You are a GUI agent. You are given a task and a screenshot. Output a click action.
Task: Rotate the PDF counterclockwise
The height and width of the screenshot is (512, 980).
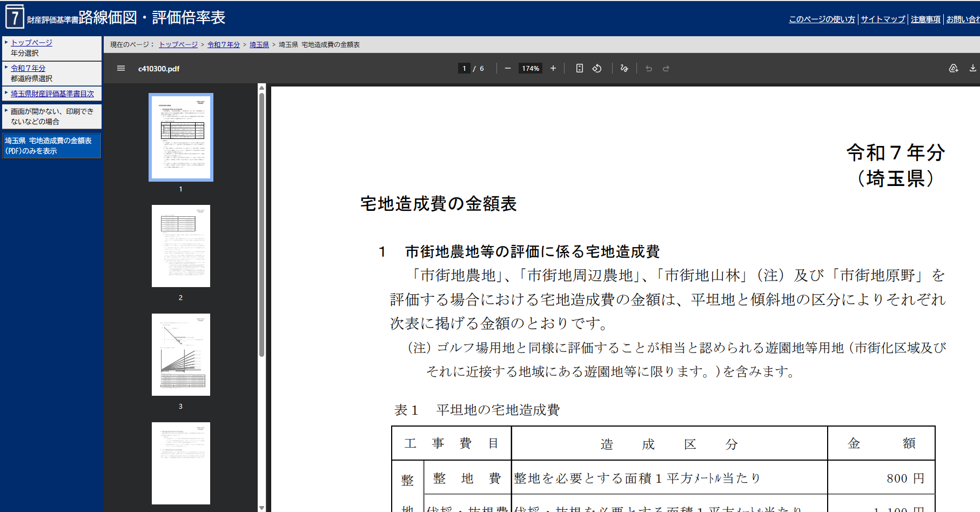click(x=597, y=69)
